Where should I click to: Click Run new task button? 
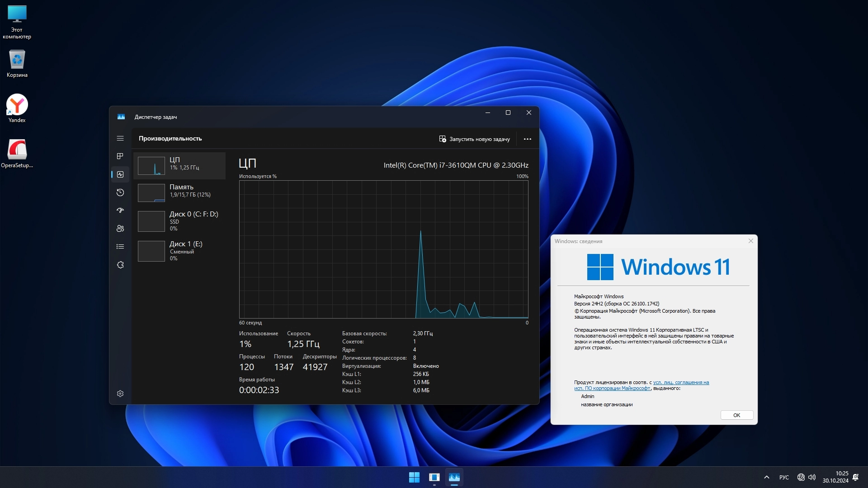pyautogui.click(x=474, y=139)
